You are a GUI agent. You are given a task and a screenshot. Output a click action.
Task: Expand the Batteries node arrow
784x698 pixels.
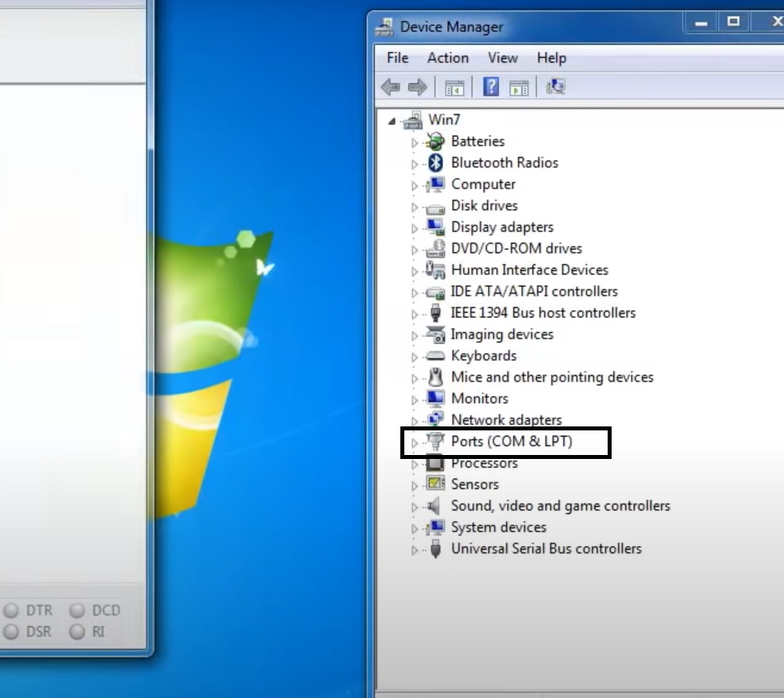[415, 142]
